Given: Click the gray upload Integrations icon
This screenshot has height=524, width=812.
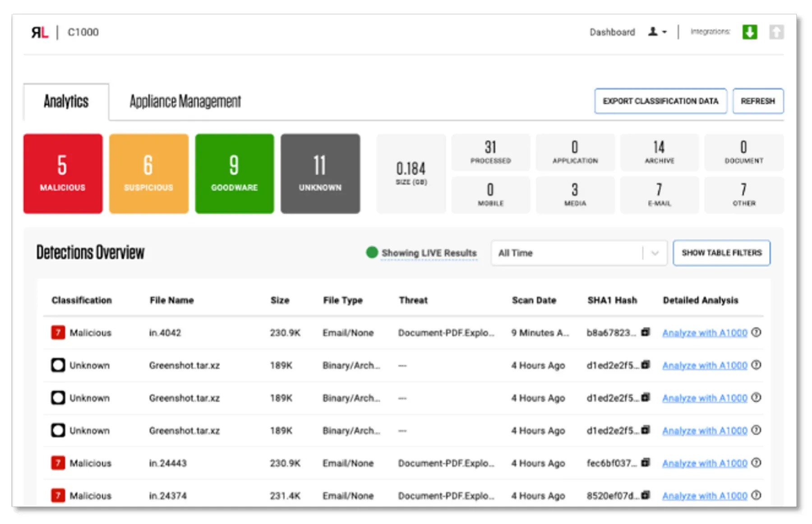Looking at the screenshot, I should [777, 32].
